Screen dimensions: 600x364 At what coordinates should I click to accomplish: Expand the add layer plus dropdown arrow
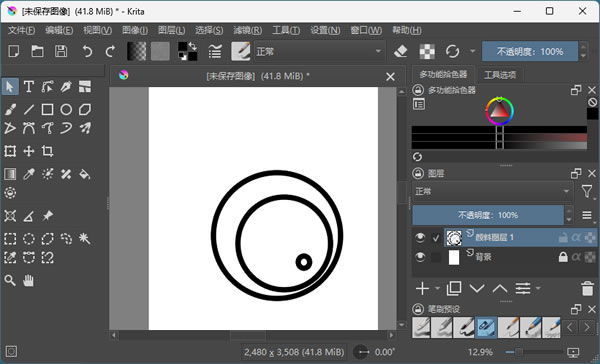coord(437,289)
